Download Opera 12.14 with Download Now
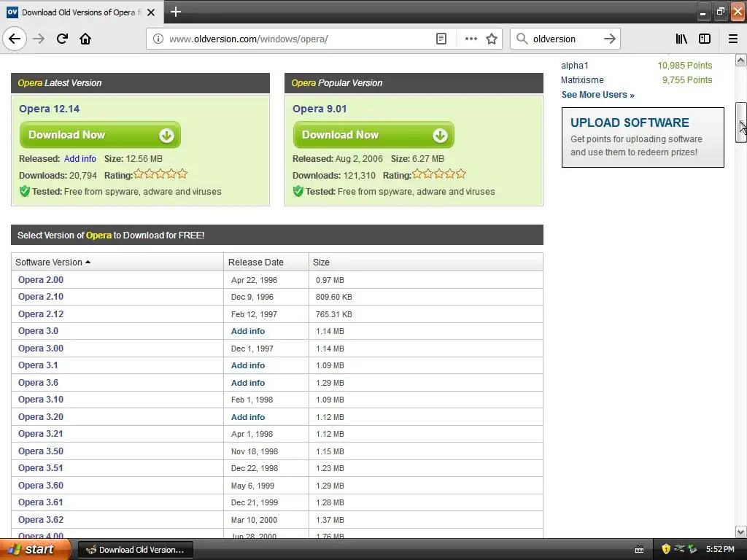 click(100, 135)
